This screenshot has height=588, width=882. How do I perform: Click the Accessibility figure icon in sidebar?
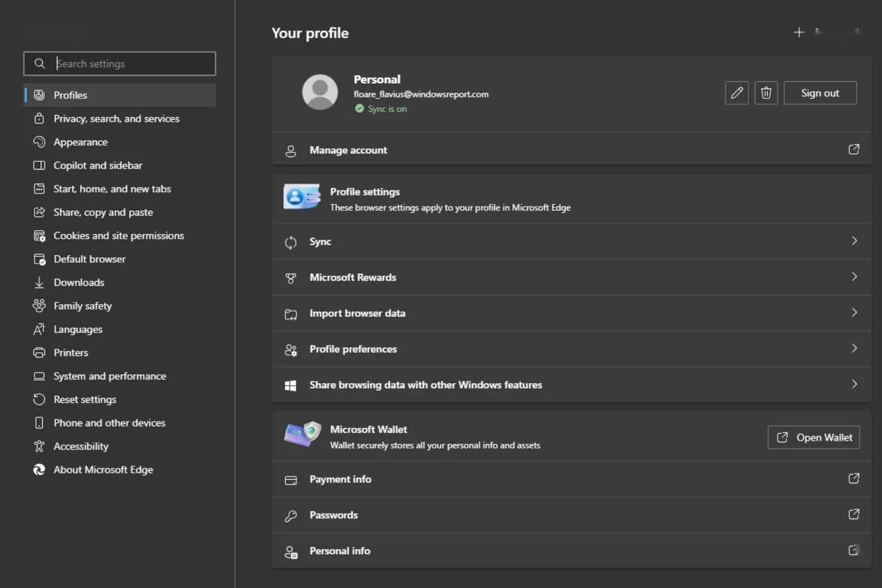(x=39, y=446)
